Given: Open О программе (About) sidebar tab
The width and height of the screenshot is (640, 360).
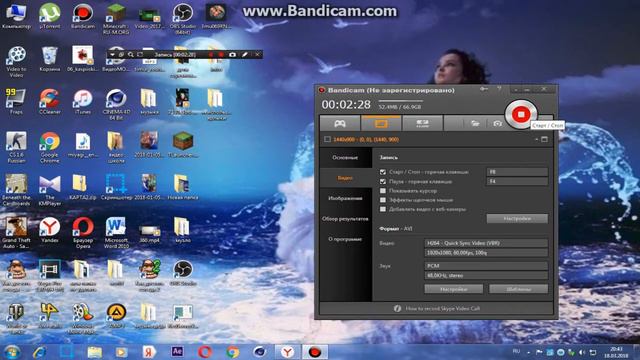Looking at the screenshot, I should [345, 239].
